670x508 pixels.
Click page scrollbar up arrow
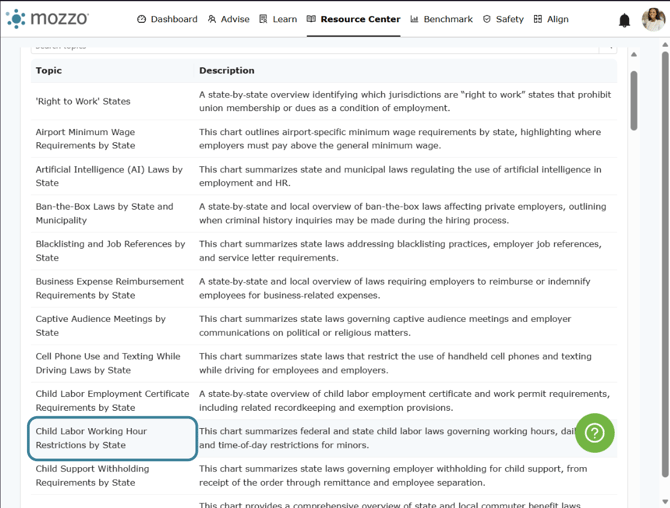click(665, 44)
